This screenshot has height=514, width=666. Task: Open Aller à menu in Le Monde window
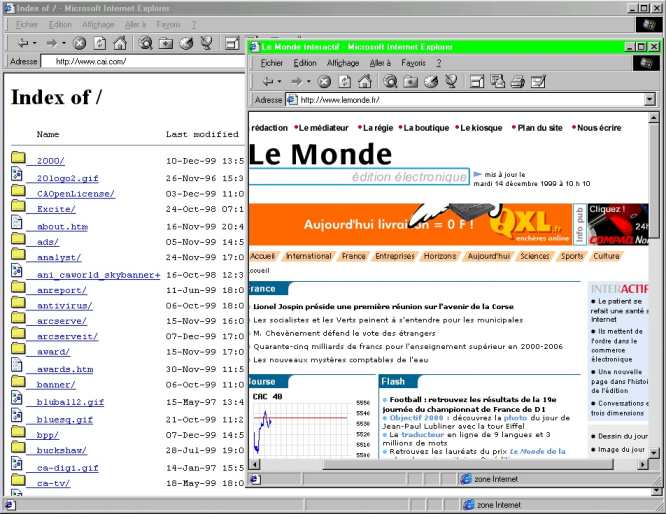[380, 63]
